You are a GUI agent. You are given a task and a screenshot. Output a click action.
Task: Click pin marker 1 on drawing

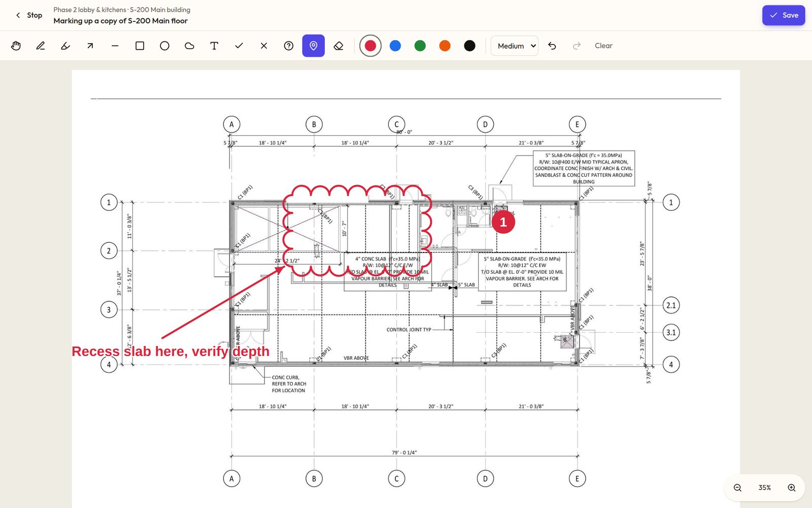pyautogui.click(x=503, y=222)
